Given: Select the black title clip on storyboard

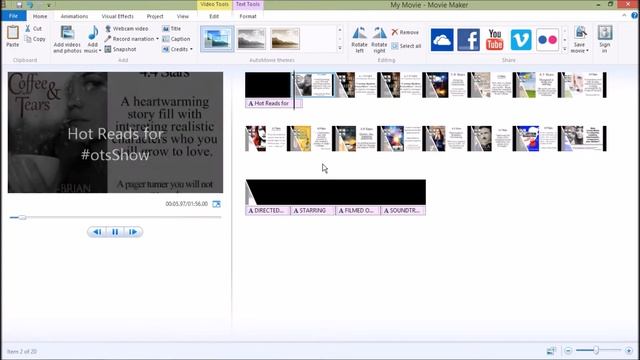Looking at the screenshot, I should tap(268, 85).
